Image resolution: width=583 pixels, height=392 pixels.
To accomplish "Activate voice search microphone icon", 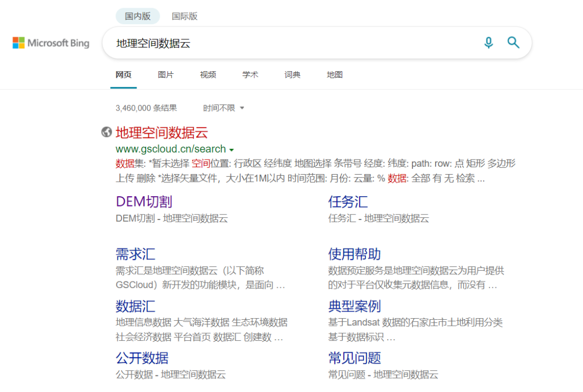I will click(x=489, y=43).
